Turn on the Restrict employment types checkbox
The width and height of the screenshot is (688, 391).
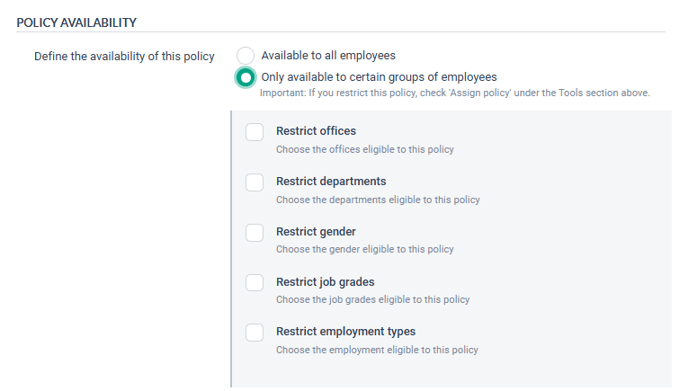(254, 333)
